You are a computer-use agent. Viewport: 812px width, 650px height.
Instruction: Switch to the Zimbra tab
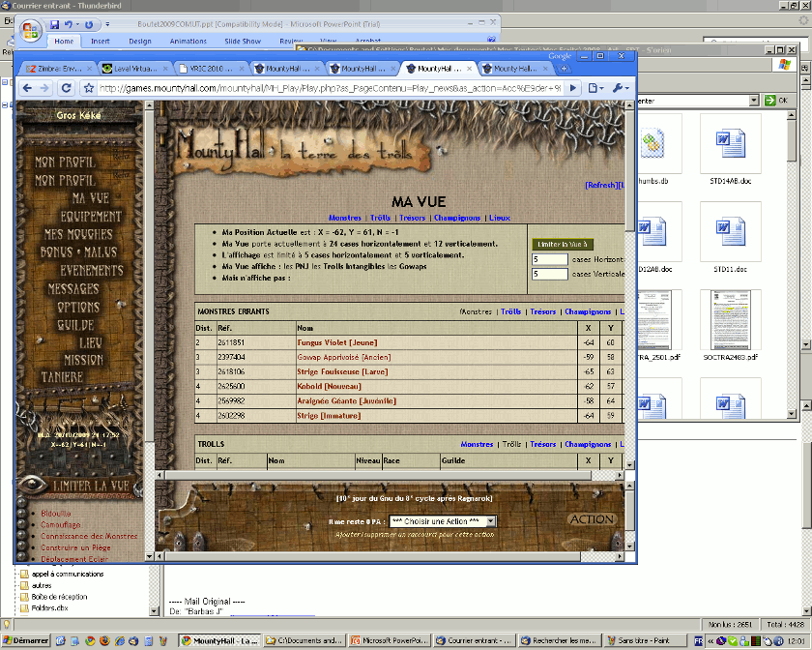pos(58,69)
